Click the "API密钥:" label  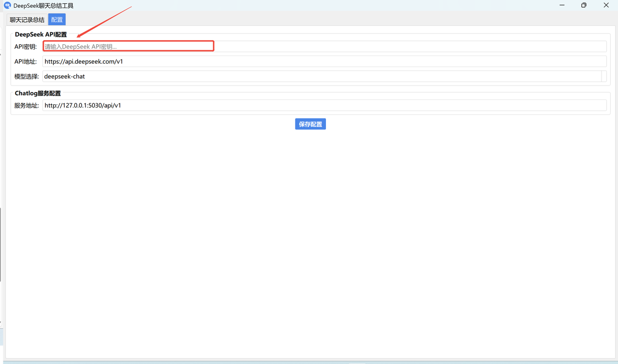26,47
